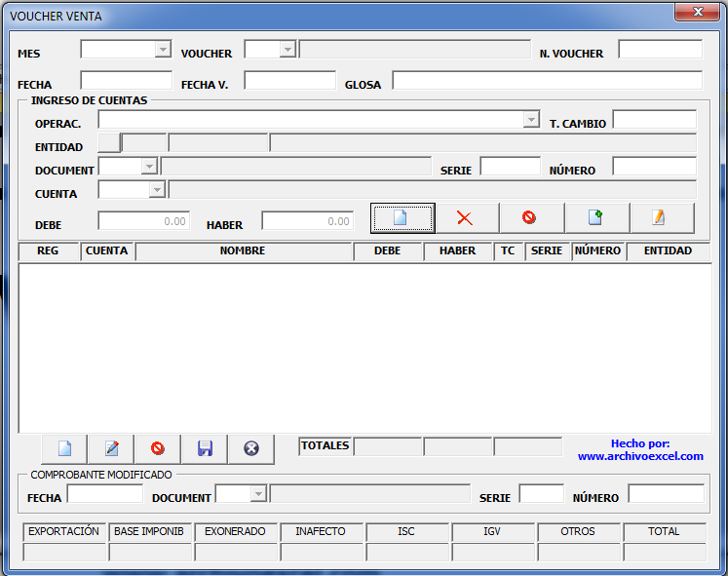This screenshot has width=728, height=576.
Task: Click the EXONERADO header
Action: point(236,532)
